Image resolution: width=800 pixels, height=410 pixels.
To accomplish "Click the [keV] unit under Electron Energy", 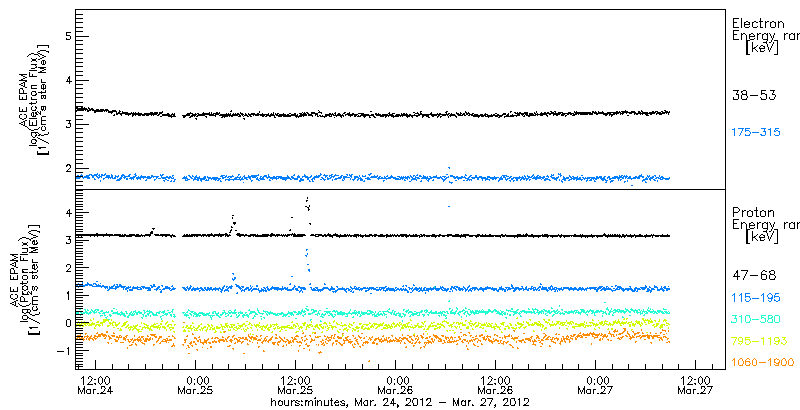I will click(x=761, y=49).
